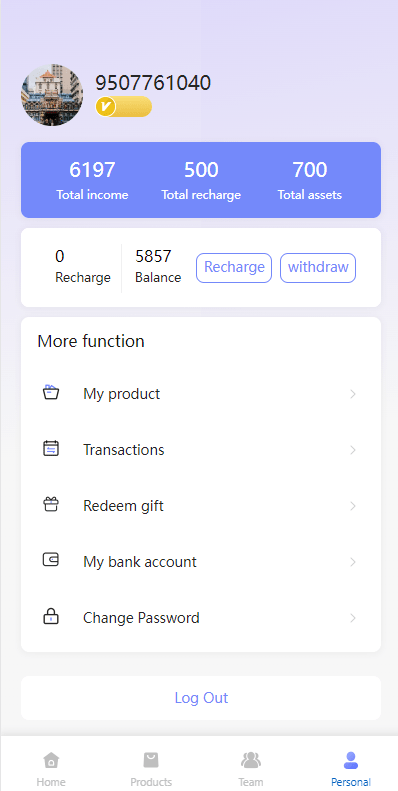Screen dimensions: 398x791
Task: Switch to the Personal tab
Action: coord(351,768)
